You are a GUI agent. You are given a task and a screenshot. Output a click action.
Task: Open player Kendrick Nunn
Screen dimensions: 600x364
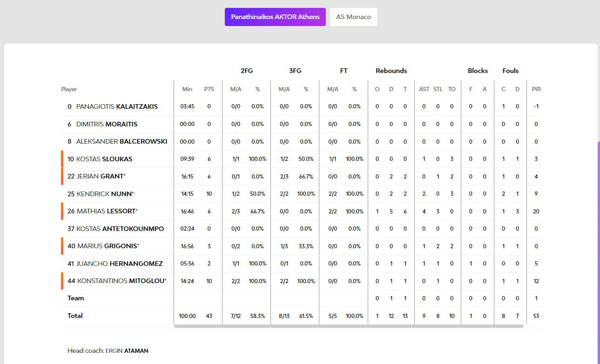coord(104,194)
